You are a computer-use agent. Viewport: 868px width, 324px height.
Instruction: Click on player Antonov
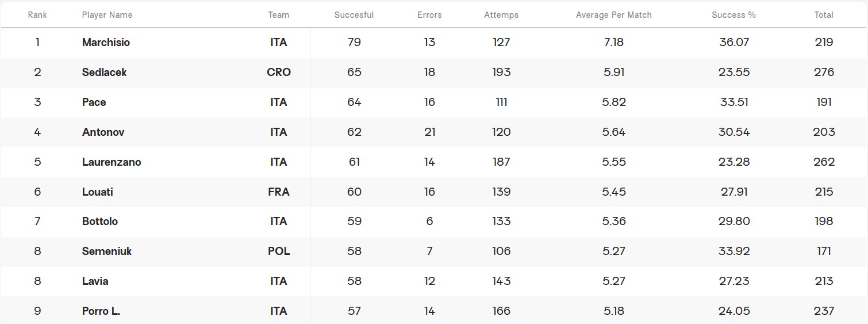click(x=103, y=132)
